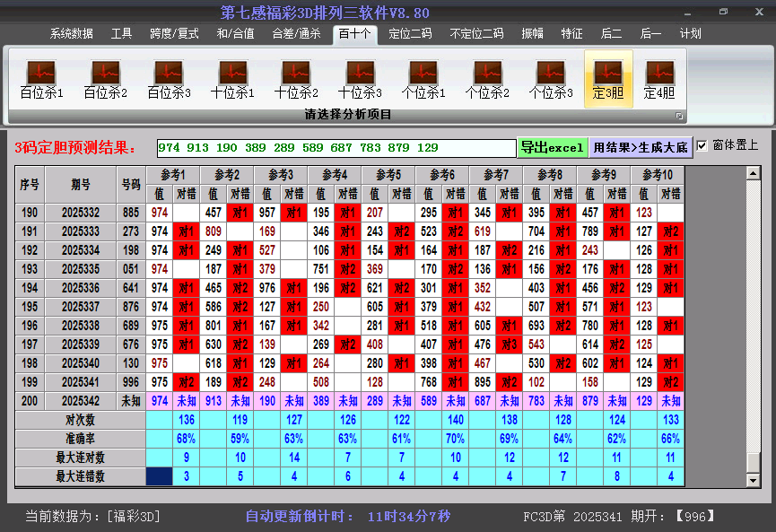Select the 个位杀3 analysis icon
The image size is (776, 532).
551,79
